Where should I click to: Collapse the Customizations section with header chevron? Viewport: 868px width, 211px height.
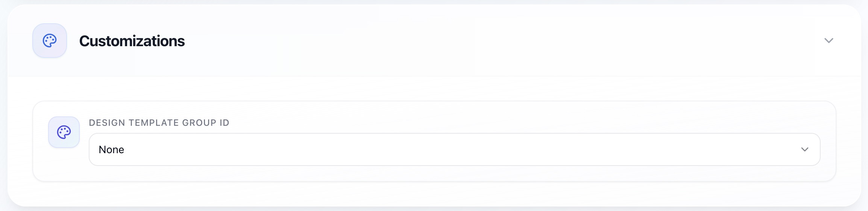(829, 41)
